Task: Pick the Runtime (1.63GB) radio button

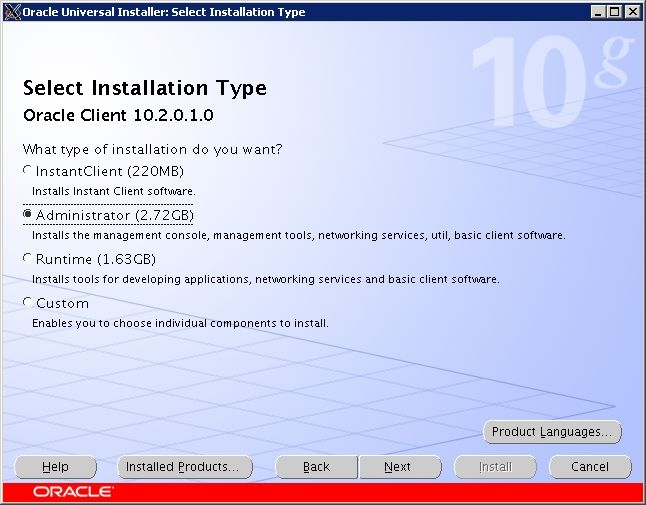Action: 28,259
